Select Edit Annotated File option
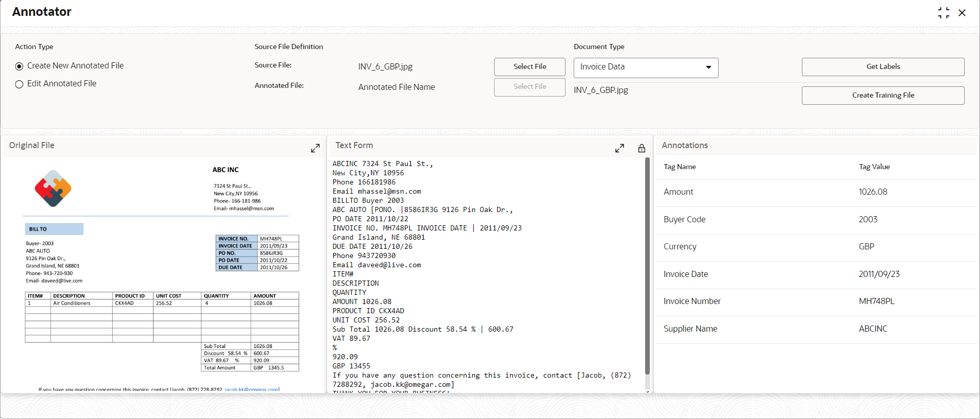This screenshot has height=419, width=980. 19,84
